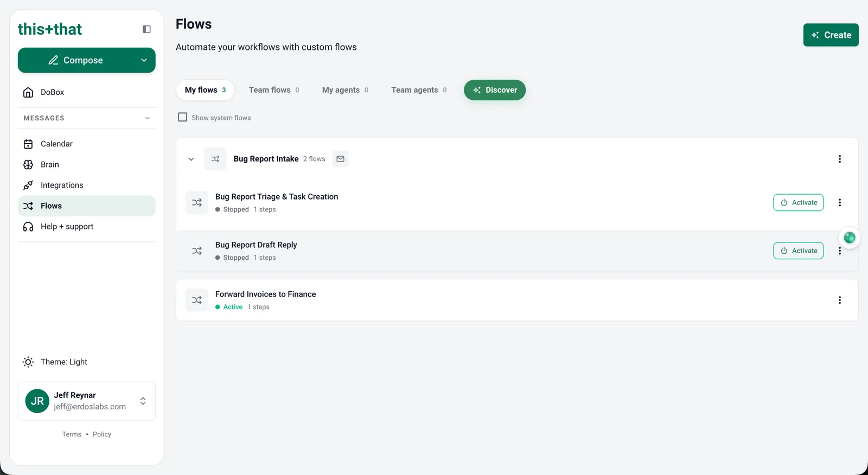
Task: Open the Policy link
Action: (102, 434)
